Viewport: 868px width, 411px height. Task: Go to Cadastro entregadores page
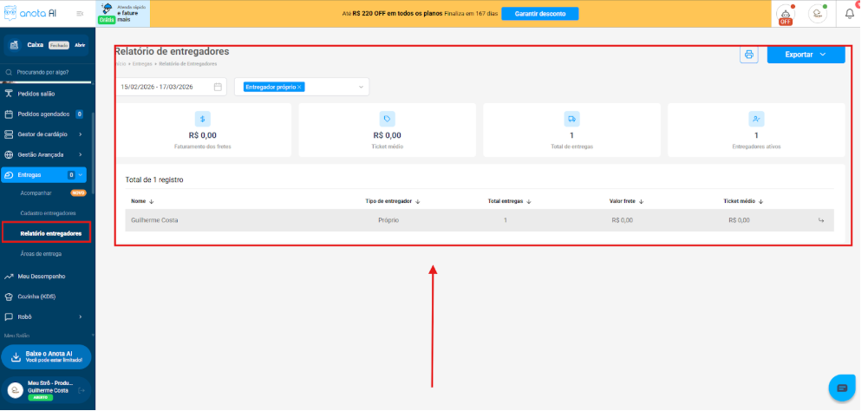tap(49, 213)
